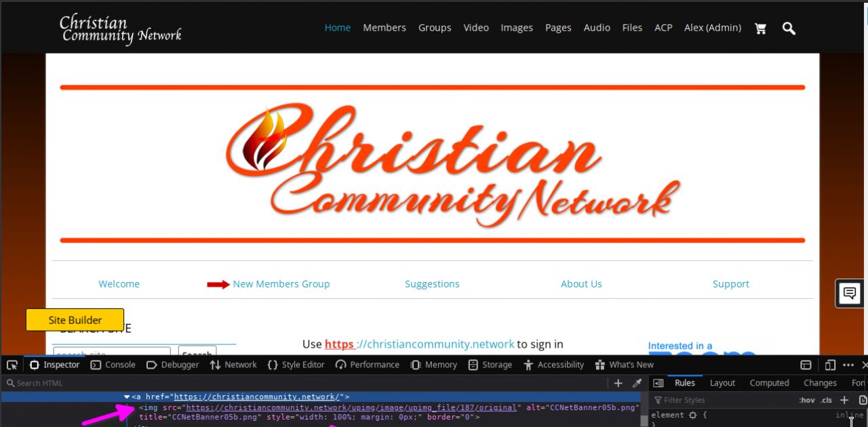
Task: Open the Memory tab
Action: point(434,365)
